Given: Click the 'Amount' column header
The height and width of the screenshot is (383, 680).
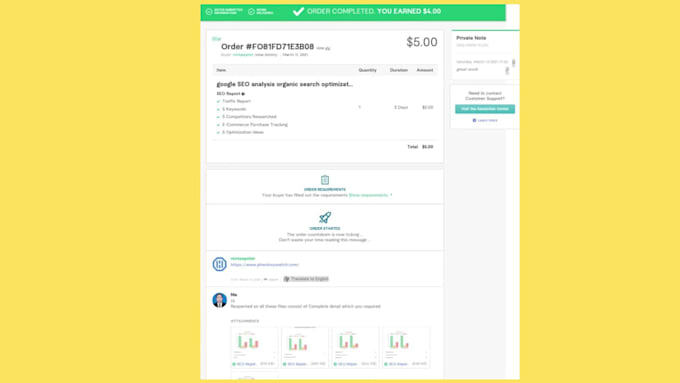Looking at the screenshot, I should [x=425, y=70].
